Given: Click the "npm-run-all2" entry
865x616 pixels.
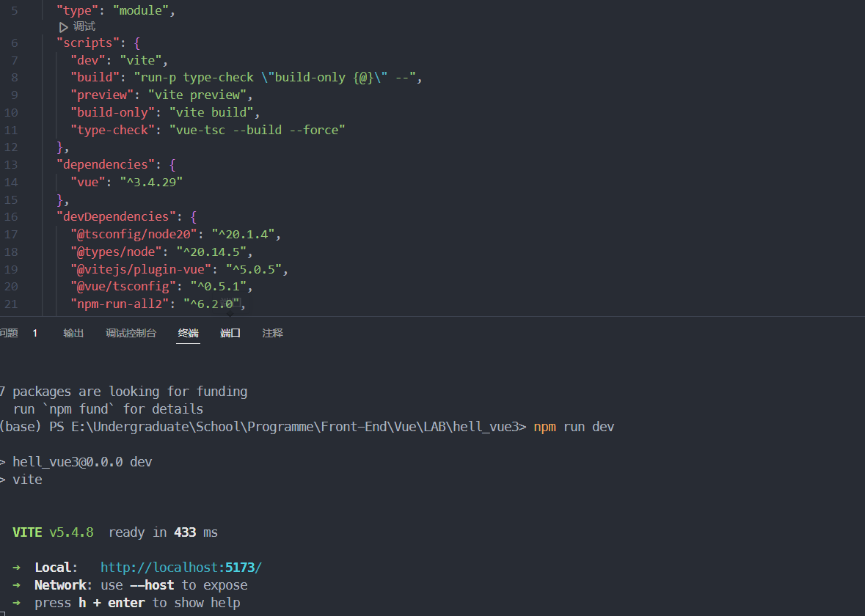Looking at the screenshot, I should click(x=120, y=304).
